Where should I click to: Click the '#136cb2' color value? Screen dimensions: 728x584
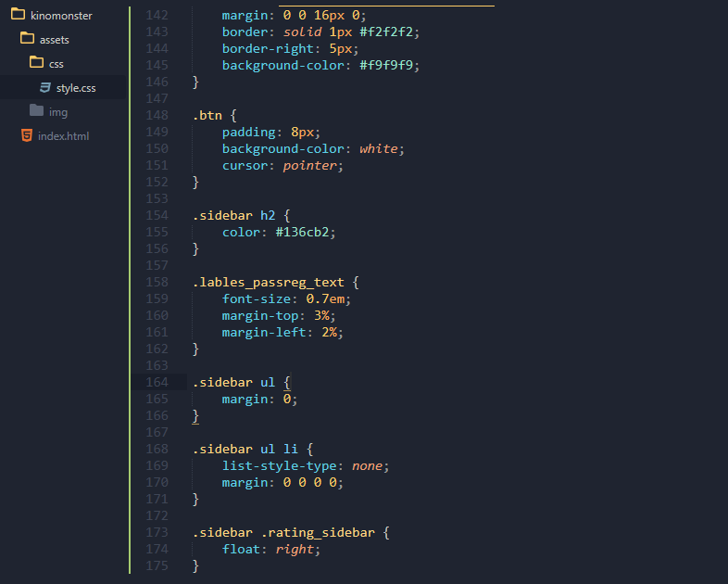pos(302,233)
